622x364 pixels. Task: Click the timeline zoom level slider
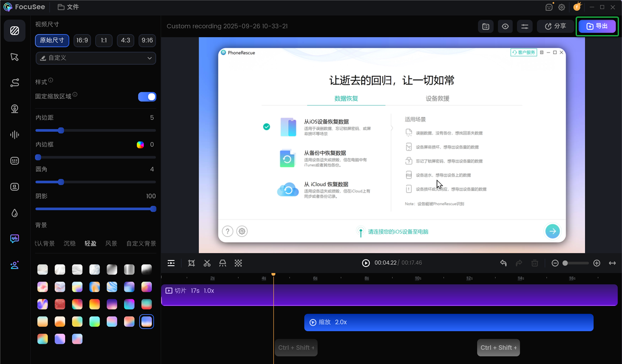coord(576,263)
